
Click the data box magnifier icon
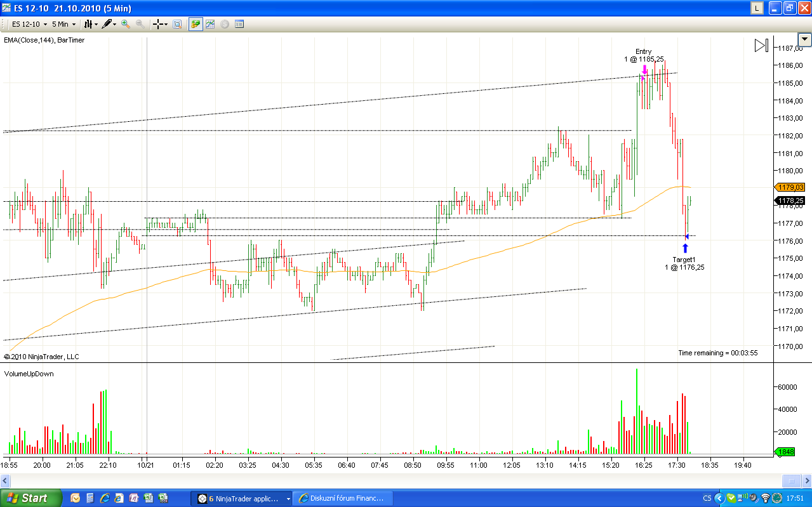[177, 24]
